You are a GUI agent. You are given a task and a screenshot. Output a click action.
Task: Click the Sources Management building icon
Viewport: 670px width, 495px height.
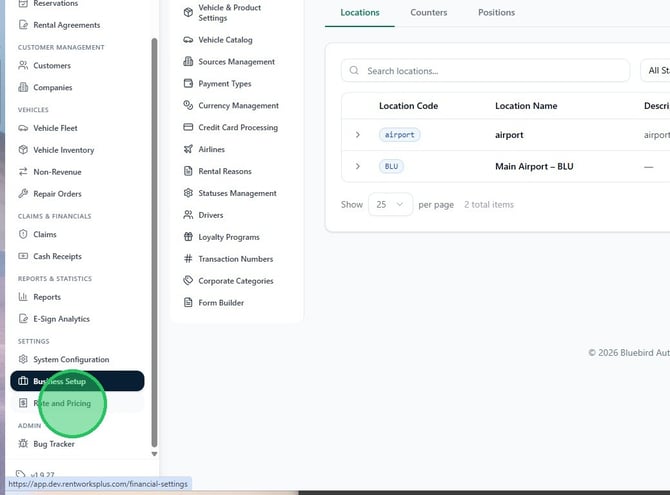click(188, 62)
